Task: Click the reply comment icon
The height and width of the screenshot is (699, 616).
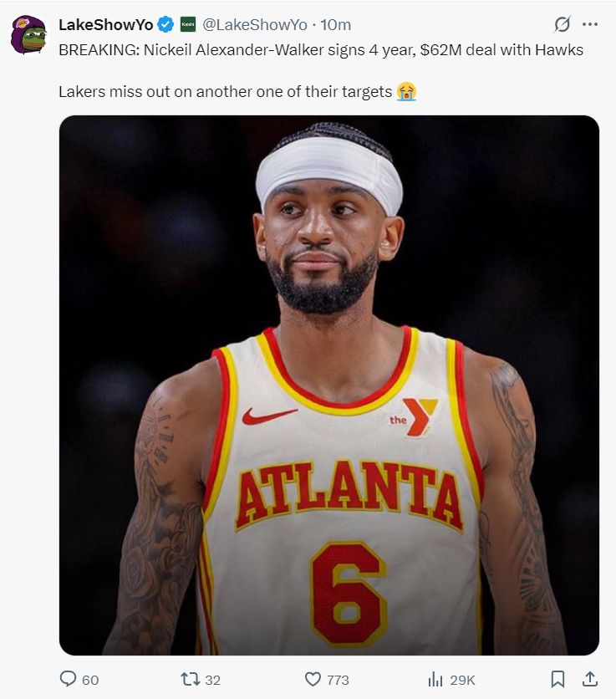Action: click(68, 679)
